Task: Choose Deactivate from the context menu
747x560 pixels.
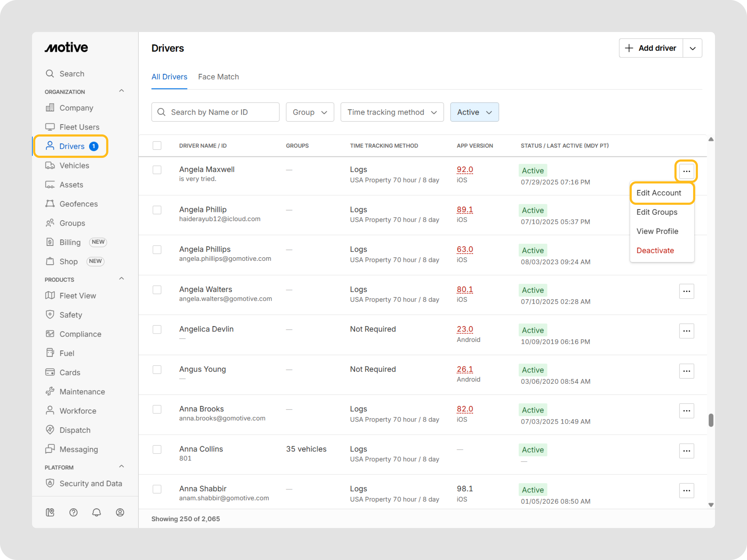Action: [x=655, y=250]
